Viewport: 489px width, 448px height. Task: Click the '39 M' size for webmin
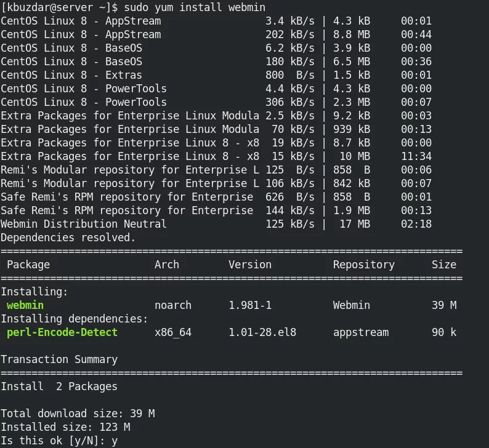coord(444,305)
